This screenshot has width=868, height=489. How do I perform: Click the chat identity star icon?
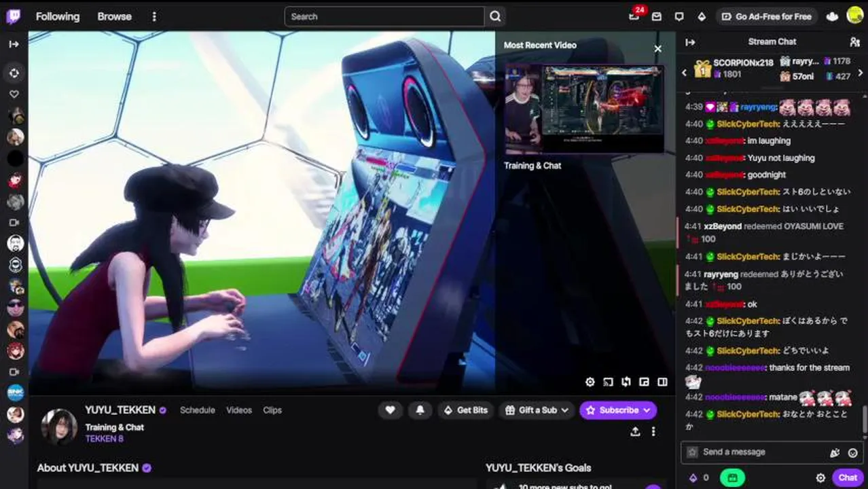pyautogui.click(x=692, y=452)
